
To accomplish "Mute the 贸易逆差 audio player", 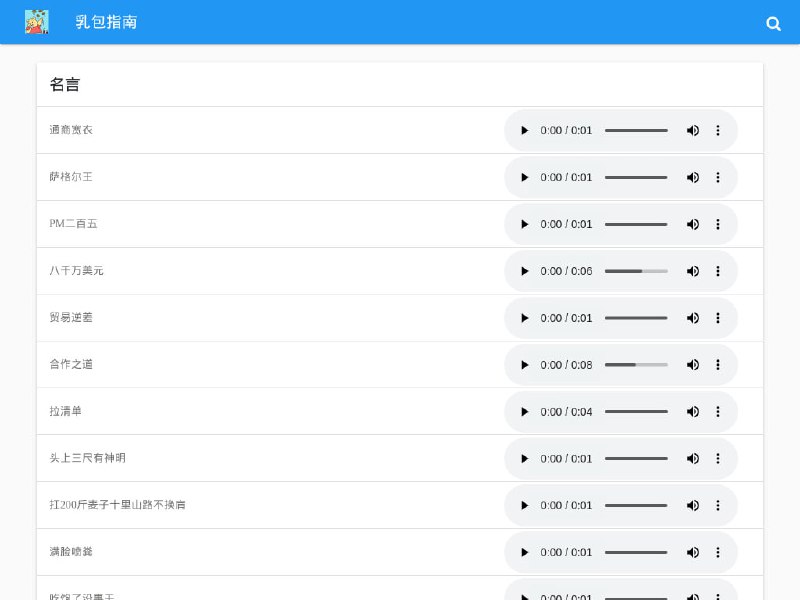I will [692, 318].
